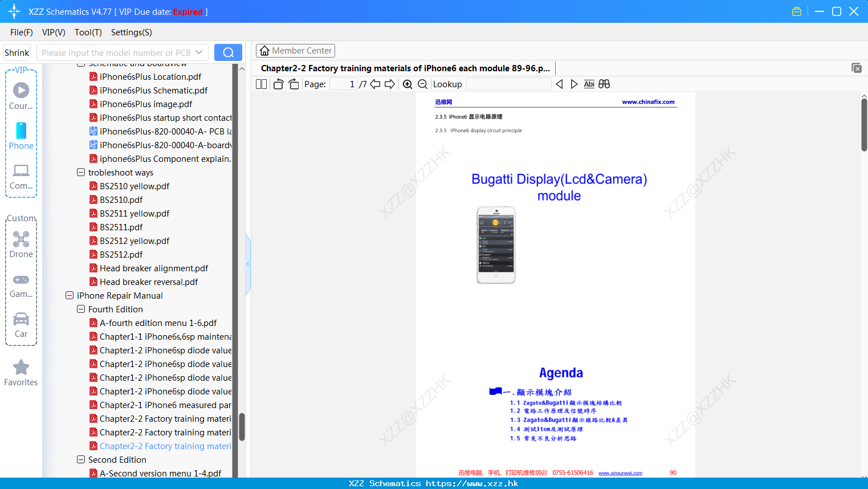Click the tree panel vertical scrollbar thumb
The height and width of the screenshot is (489, 868).
click(242, 427)
